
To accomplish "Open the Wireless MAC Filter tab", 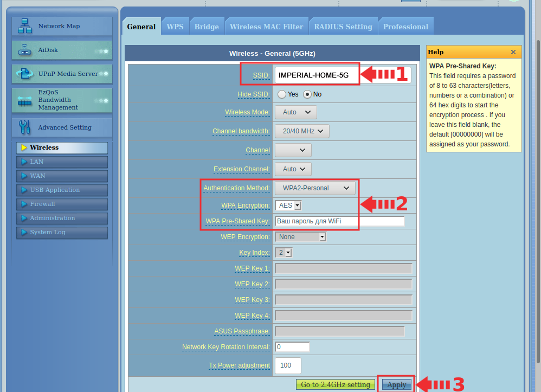I will (x=266, y=27).
